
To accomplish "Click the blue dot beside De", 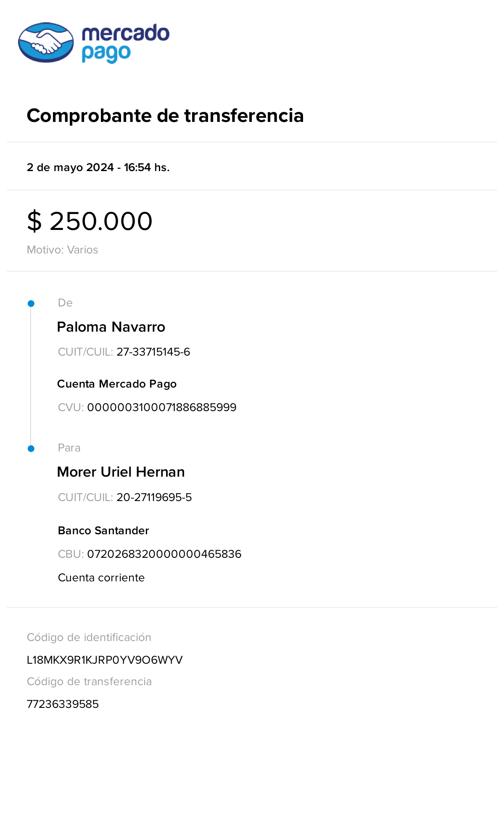I will point(31,303).
